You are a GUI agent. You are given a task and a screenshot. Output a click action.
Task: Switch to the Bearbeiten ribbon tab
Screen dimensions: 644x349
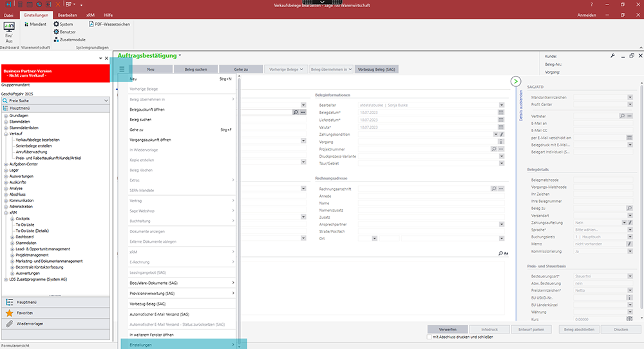[68, 14]
